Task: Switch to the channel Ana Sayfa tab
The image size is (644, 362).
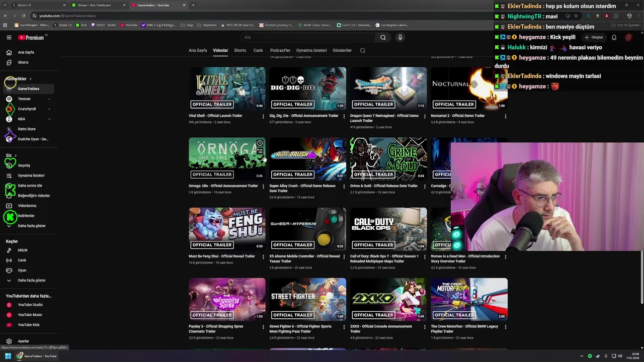Action: (198, 50)
